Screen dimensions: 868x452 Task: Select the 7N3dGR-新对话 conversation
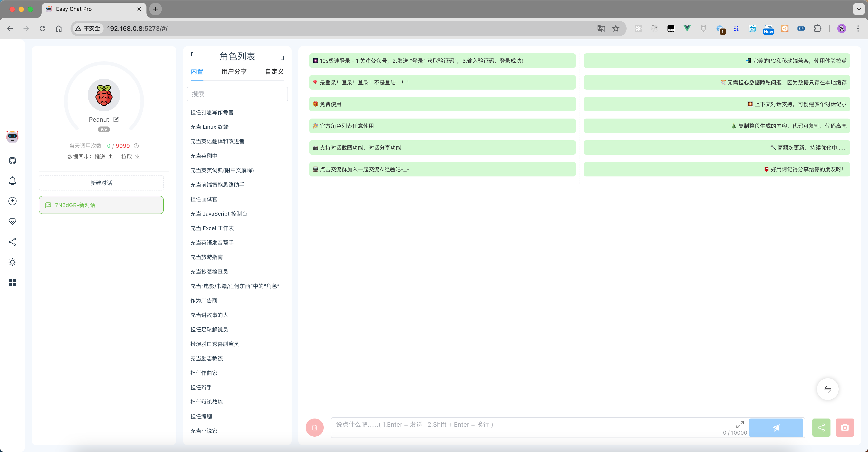(x=101, y=205)
